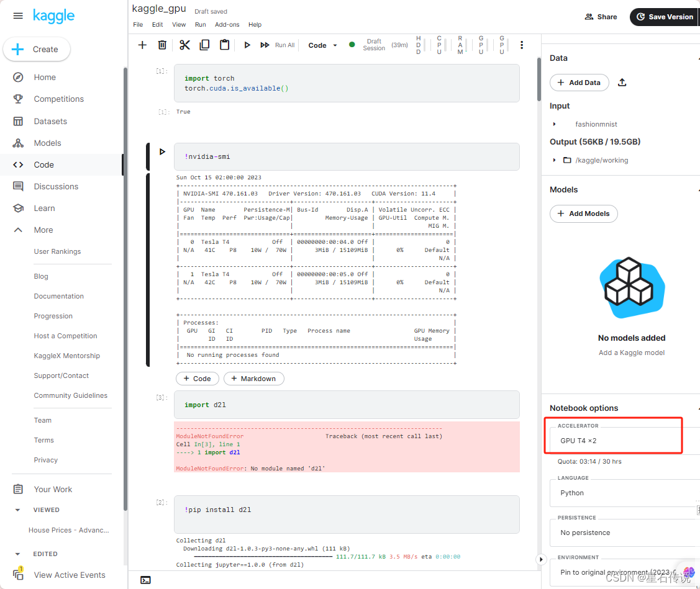Open the Language Python dropdown

pos(624,493)
